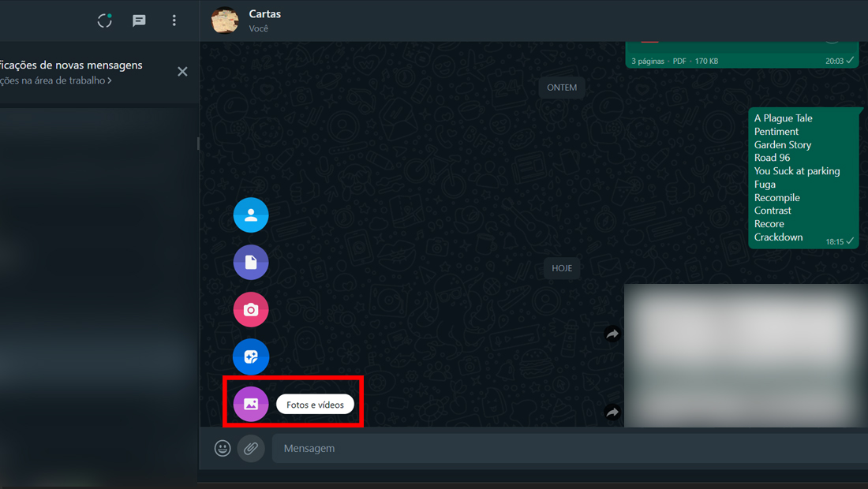Choose Camera from the attach menu
The width and height of the screenshot is (868, 489).
click(251, 310)
